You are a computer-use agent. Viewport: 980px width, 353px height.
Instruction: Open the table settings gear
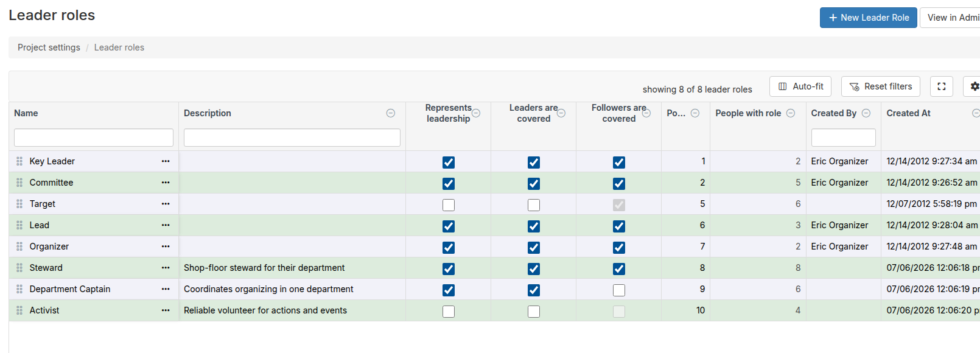tap(974, 86)
